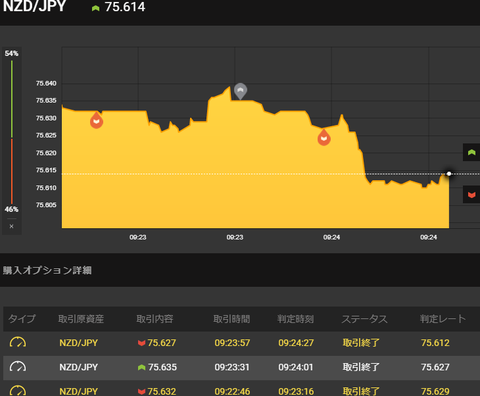Click the green up arrow beside 75.635 trade

click(142, 367)
